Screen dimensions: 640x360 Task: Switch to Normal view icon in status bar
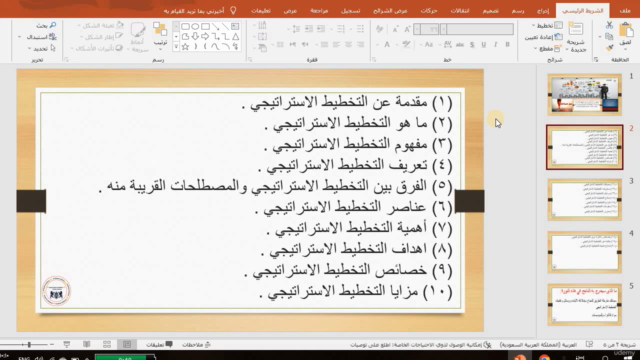pyautogui.click(x=127, y=345)
